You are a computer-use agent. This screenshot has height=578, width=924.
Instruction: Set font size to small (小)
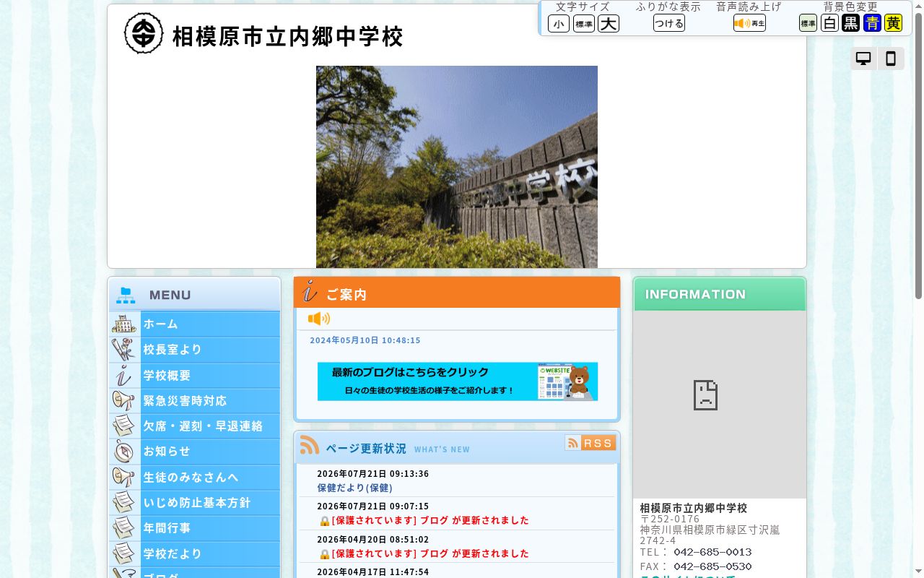click(x=559, y=24)
